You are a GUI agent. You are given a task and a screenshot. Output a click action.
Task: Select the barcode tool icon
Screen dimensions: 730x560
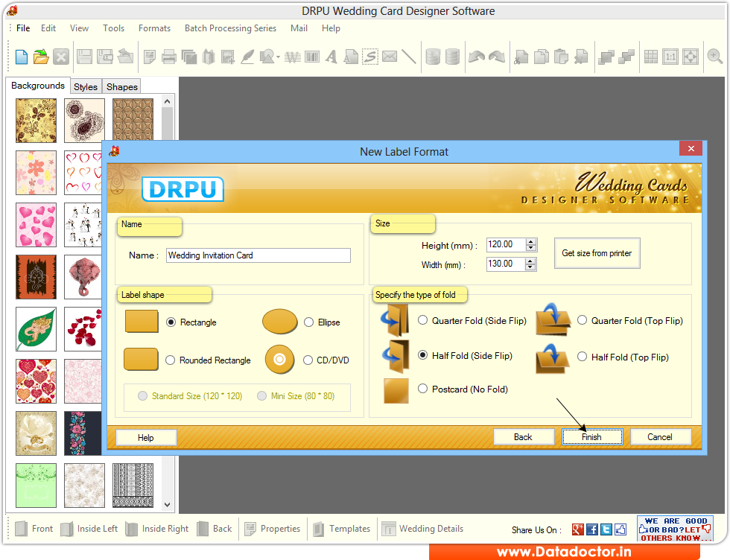312,57
